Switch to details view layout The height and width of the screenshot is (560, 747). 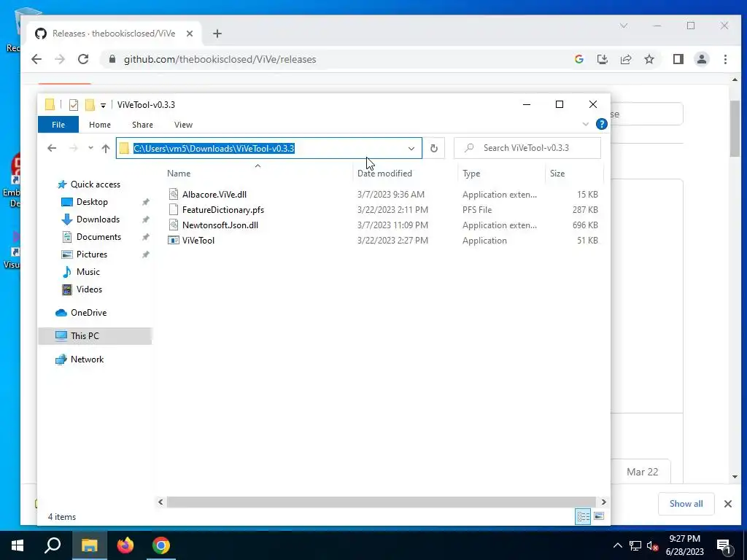click(583, 517)
